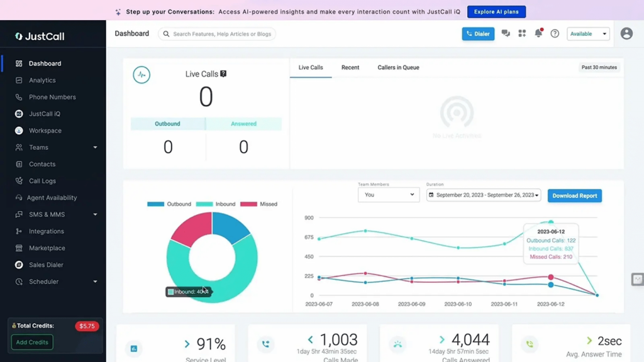This screenshot has width=644, height=362.
Task: Click the JustCall iQ sidebar icon
Action: (19, 114)
